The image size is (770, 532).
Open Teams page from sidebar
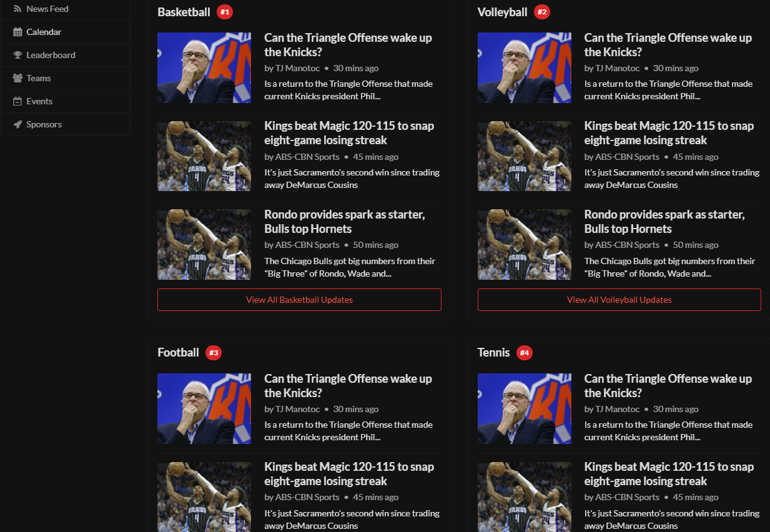[66, 78]
